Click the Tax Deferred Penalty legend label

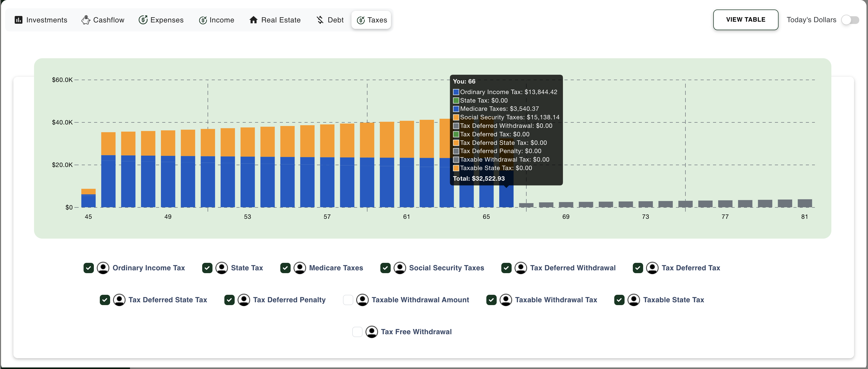point(289,300)
